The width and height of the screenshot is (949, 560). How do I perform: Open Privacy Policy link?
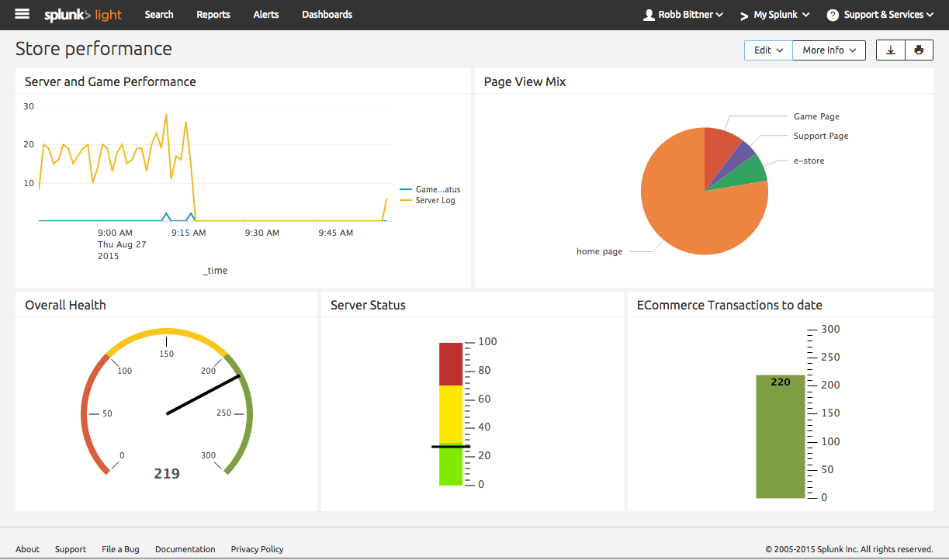coord(257,549)
